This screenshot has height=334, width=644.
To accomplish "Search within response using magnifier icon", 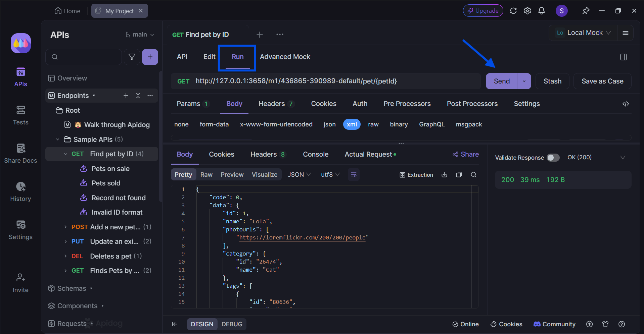I will pyautogui.click(x=473, y=175).
